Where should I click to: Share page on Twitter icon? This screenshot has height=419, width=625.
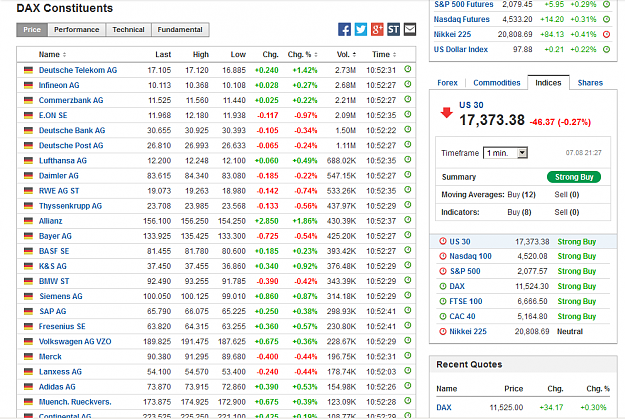tap(361, 30)
